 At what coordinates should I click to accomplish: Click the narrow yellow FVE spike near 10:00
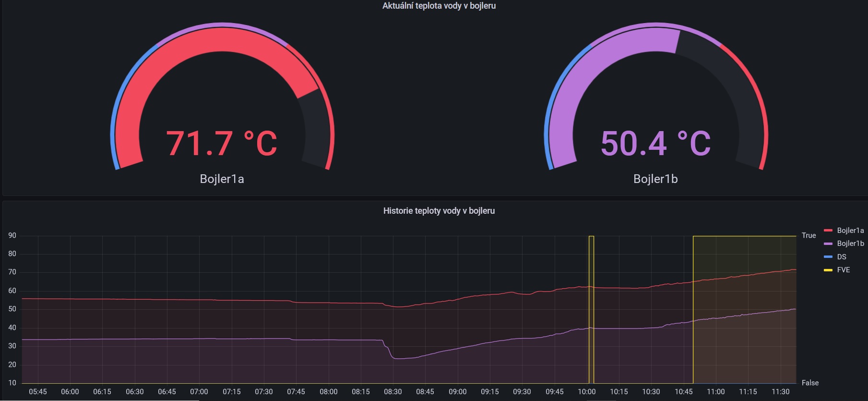(591, 309)
